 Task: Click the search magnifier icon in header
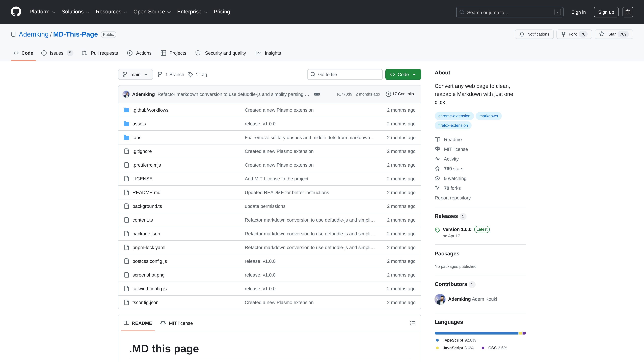point(462,12)
